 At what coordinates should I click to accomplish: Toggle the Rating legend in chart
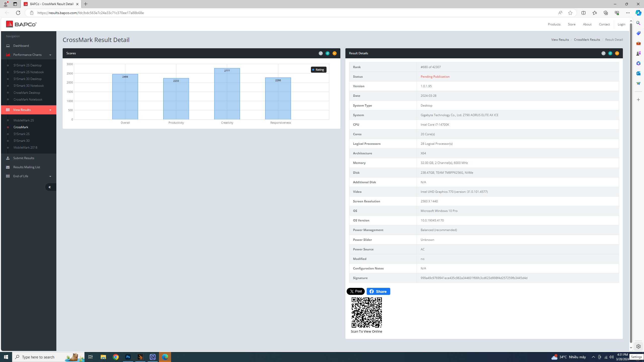pyautogui.click(x=318, y=70)
